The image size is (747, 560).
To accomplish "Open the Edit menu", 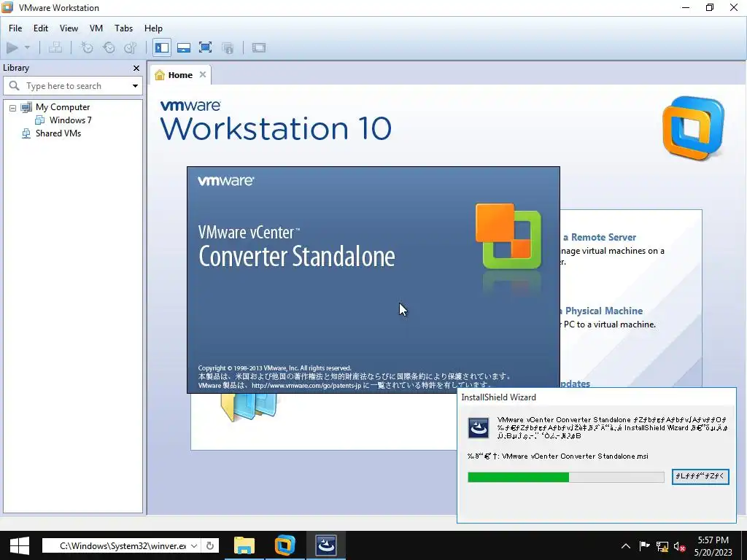I will (x=41, y=28).
